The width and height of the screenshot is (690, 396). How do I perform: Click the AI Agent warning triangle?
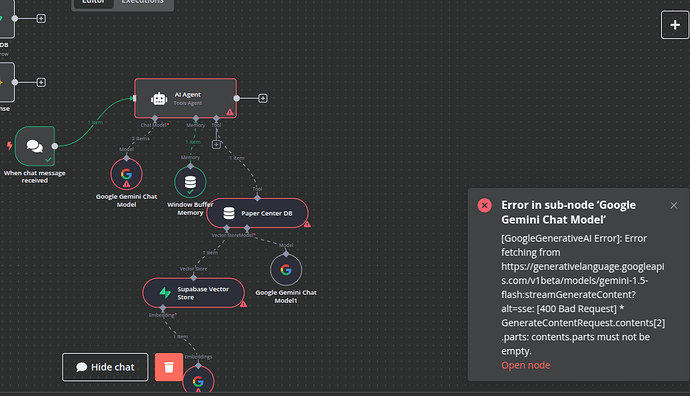tap(230, 112)
